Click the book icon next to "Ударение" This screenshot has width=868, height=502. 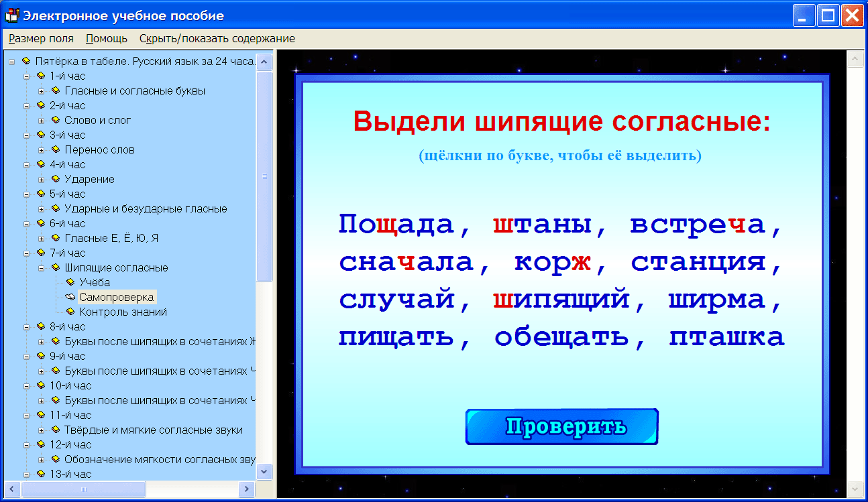coord(55,179)
